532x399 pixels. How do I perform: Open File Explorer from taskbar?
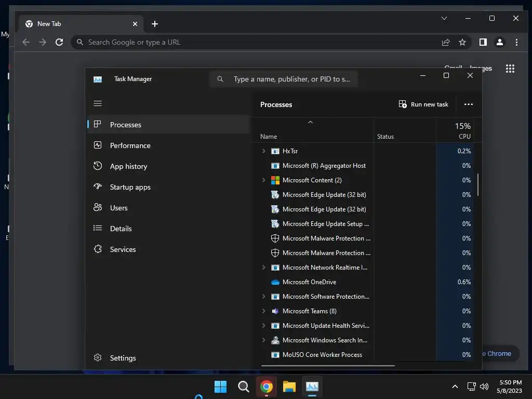pyautogui.click(x=289, y=387)
